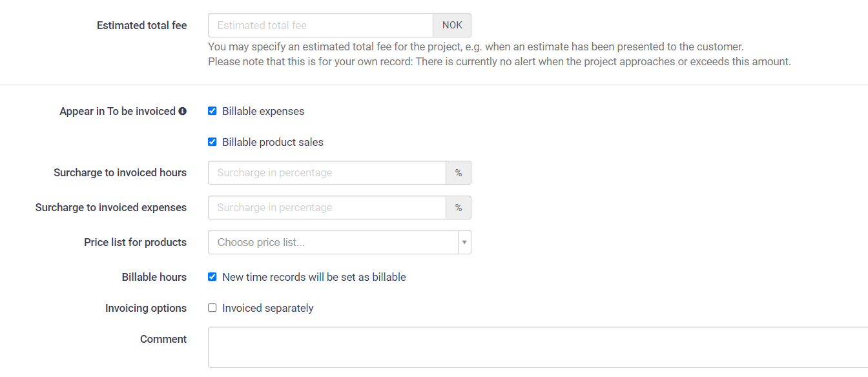Screen dimensions: 868x377
Task: Click the Surcharge to invoiced hours field
Action: 327,173
